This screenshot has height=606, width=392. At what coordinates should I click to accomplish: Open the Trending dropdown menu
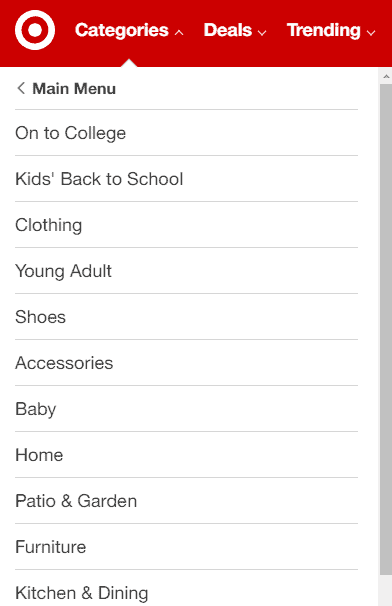331,30
